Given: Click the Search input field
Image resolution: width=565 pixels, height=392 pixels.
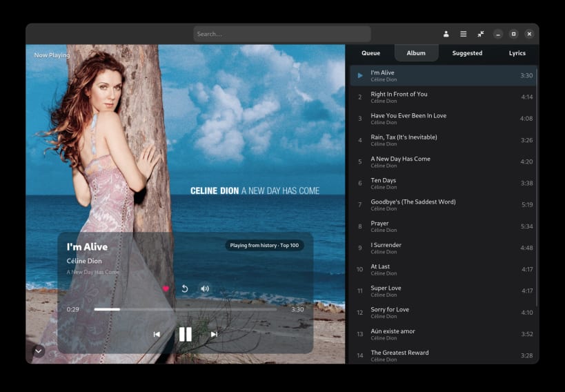Looking at the screenshot, I should point(282,34).
